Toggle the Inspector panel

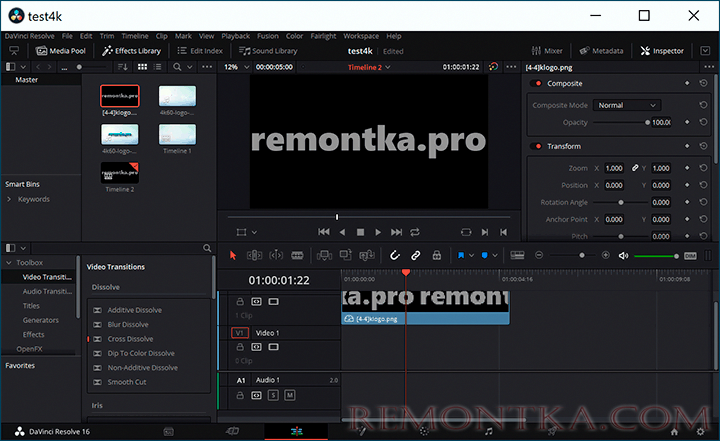coord(662,51)
